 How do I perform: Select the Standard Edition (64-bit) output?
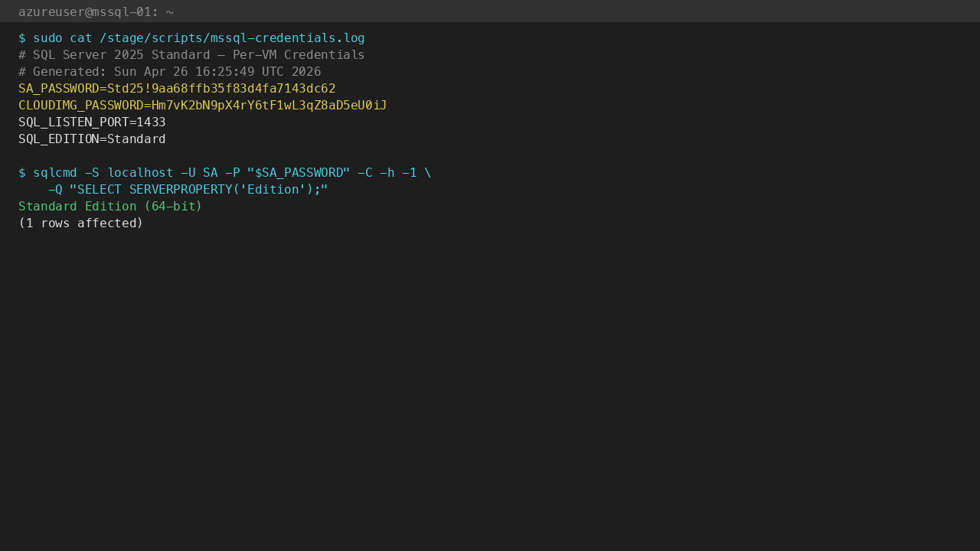(x=110, y=207)
